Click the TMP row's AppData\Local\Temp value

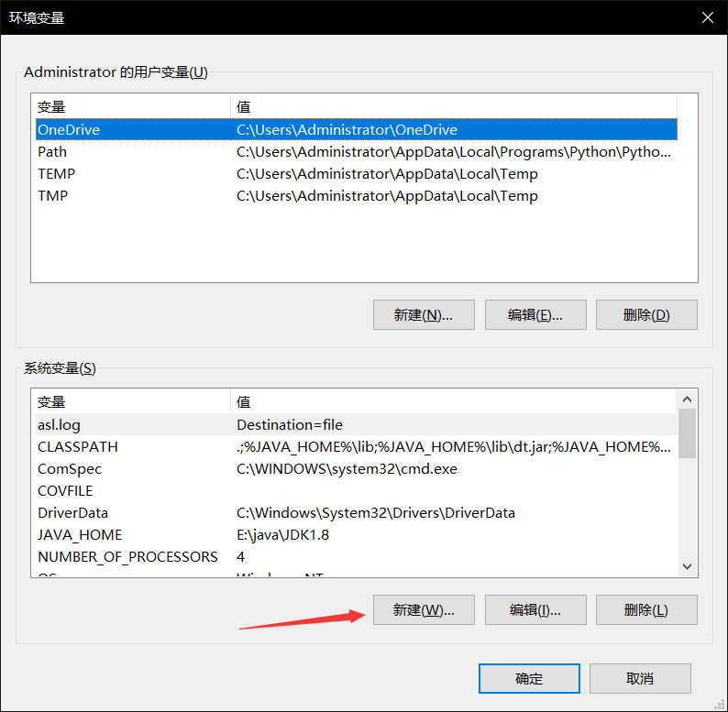[387, 196]
